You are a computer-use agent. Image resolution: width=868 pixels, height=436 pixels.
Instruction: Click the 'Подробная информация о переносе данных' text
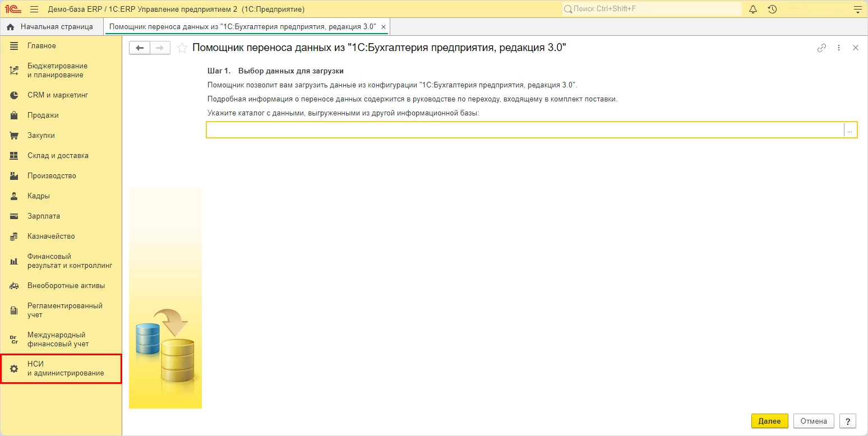point(412,99)
